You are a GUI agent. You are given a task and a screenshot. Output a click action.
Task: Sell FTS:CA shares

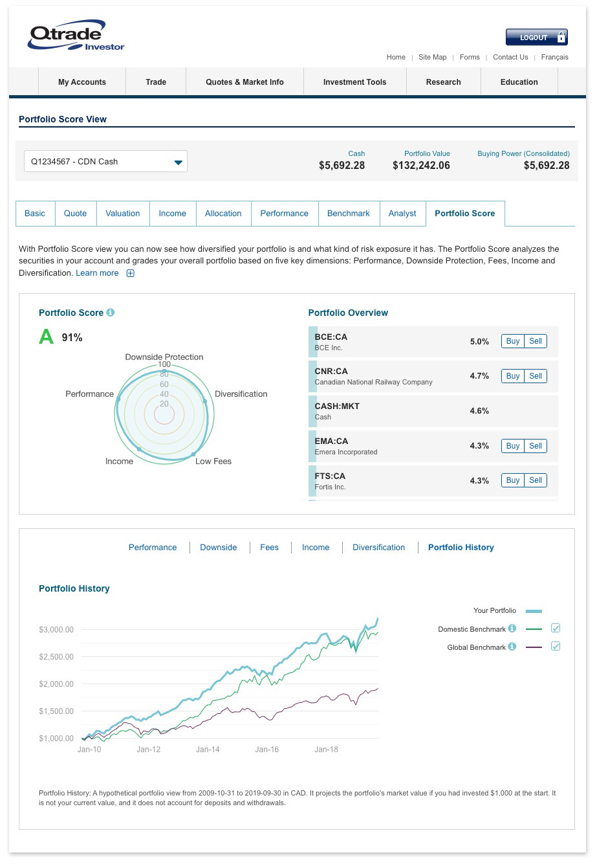pyautogui.click(x=536, y=480)
